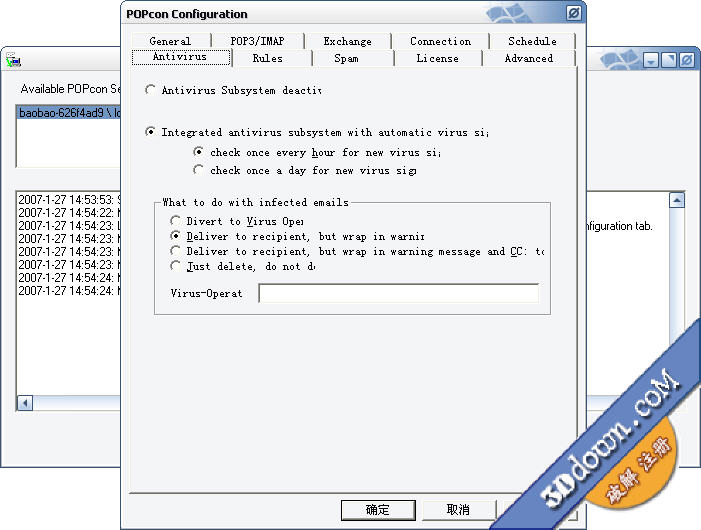Close the POPcon Configuration dialog

point(574,13)
